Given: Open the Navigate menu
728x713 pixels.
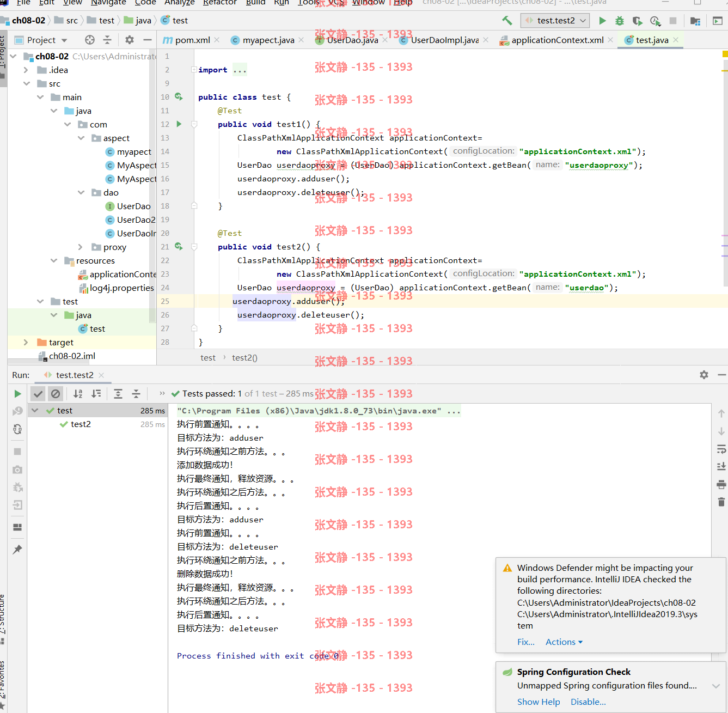Looking at the screenshot, I should click(108, 3).
